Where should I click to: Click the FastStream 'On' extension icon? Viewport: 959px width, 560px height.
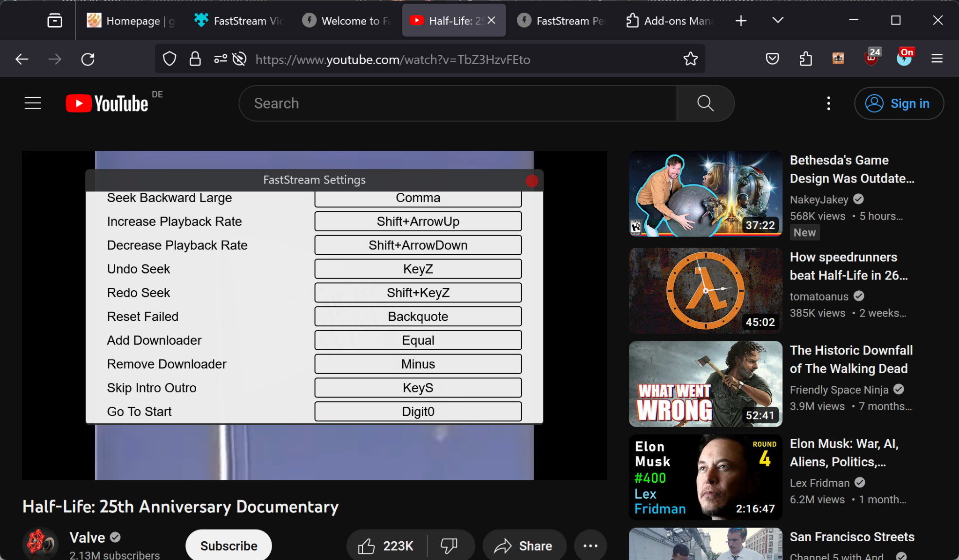905,59
